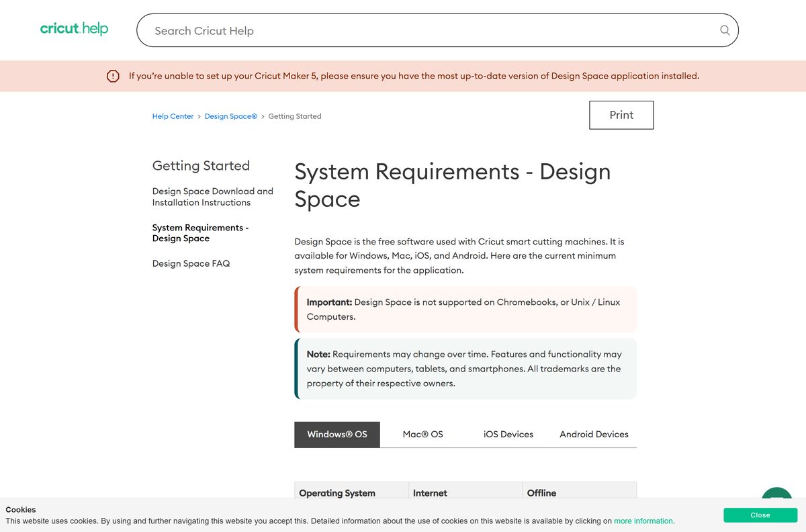Open Design Space FAQ sidebar link
Image resolution: width=806 pixels, height=532 pixels.
pos(191,263)
